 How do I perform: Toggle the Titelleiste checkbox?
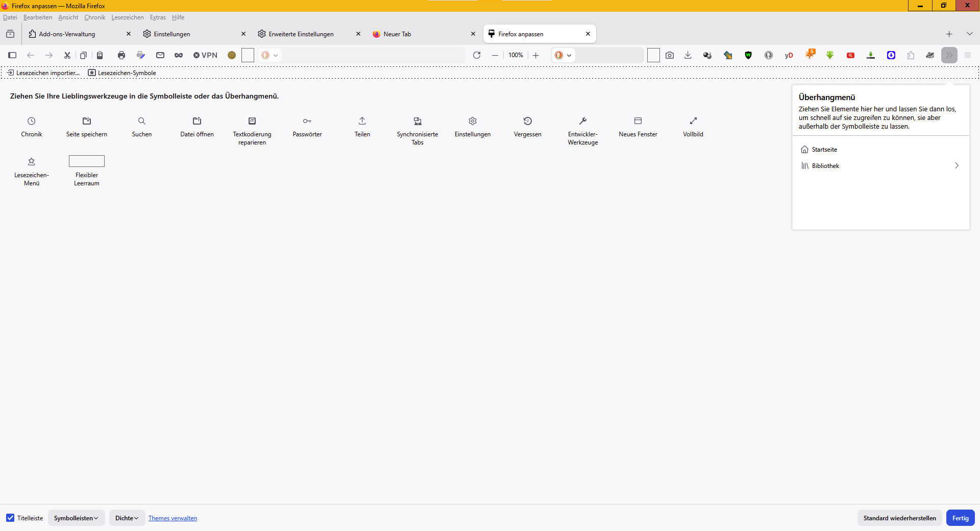pyautogui.click(x=10, y=518)
